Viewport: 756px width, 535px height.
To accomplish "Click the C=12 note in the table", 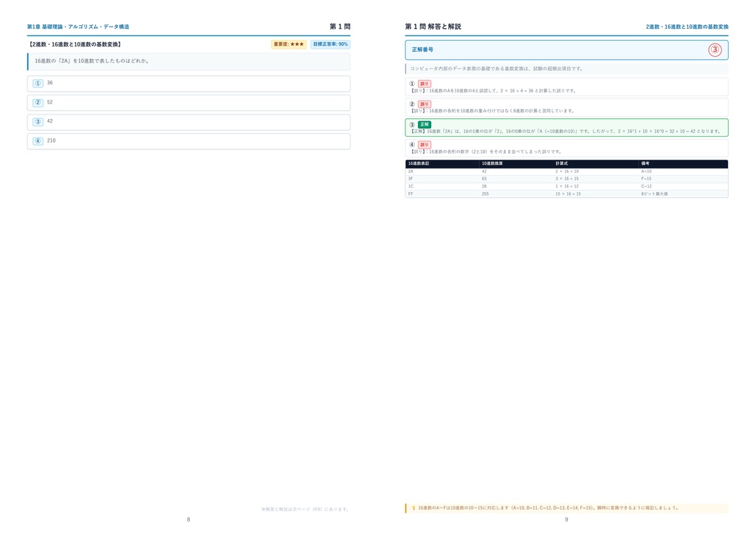I will [647, 186].
